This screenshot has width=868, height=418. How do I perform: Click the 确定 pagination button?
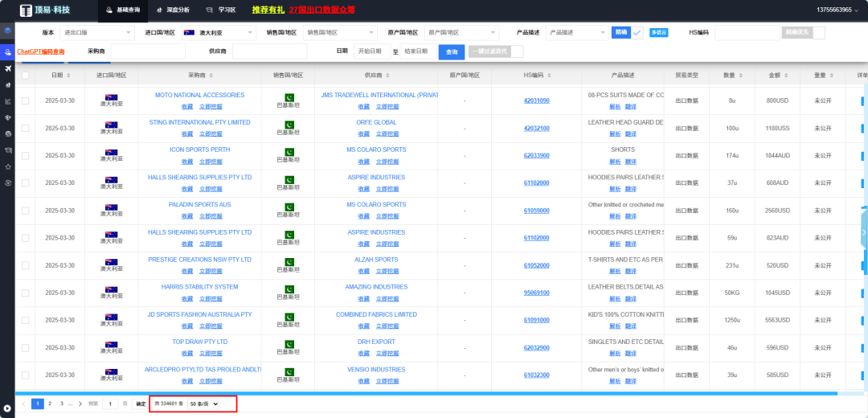141,404
